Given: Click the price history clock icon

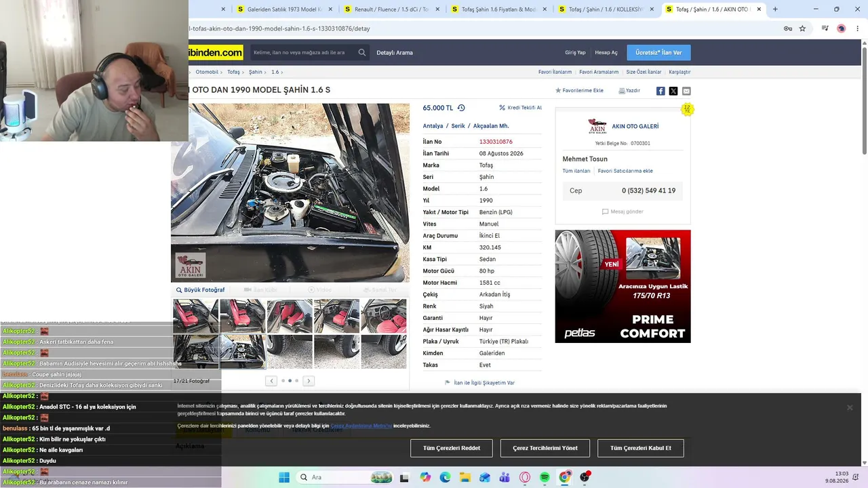Looking at the screenshot, I should (x=461, y=108).
